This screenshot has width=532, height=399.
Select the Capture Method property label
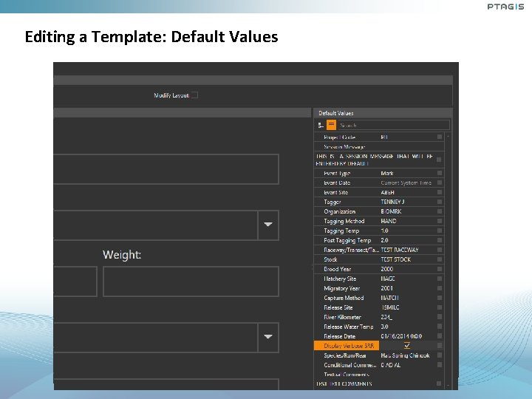[344, 298]
